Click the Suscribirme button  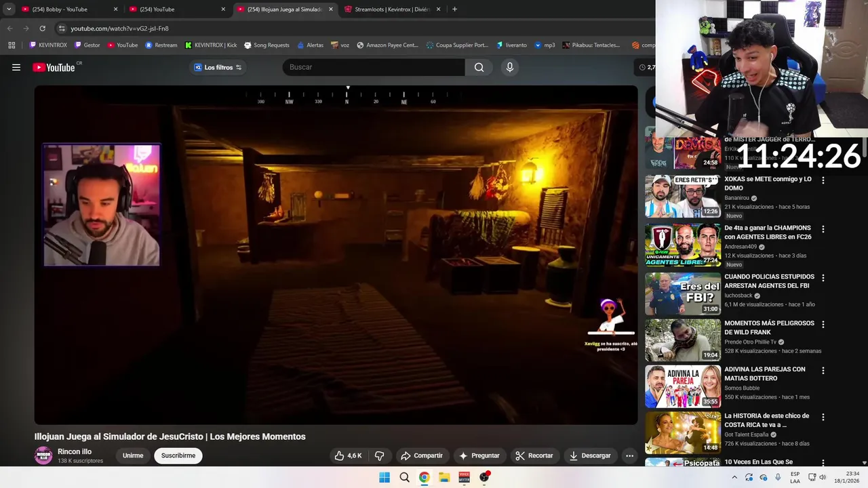[178, 455]
